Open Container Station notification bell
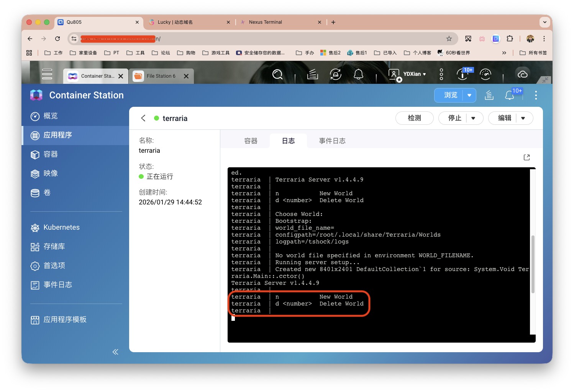574x392 pixels. point(510,95)
